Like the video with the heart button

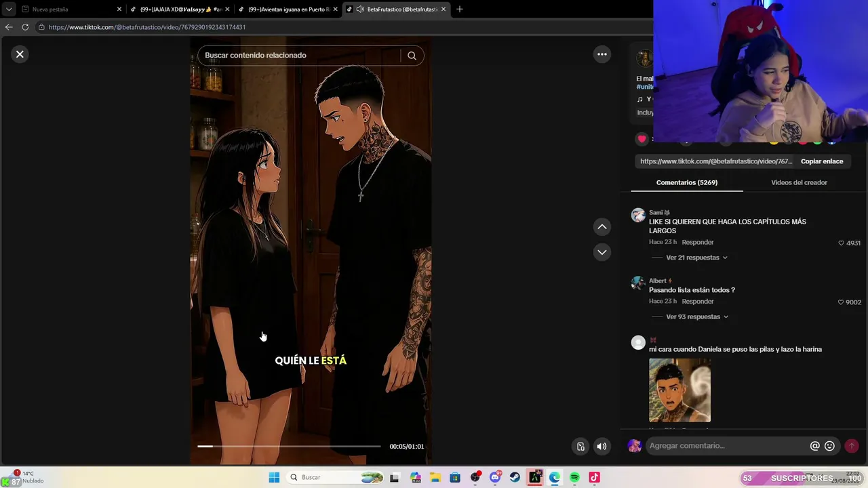click(x=642, y=139)
